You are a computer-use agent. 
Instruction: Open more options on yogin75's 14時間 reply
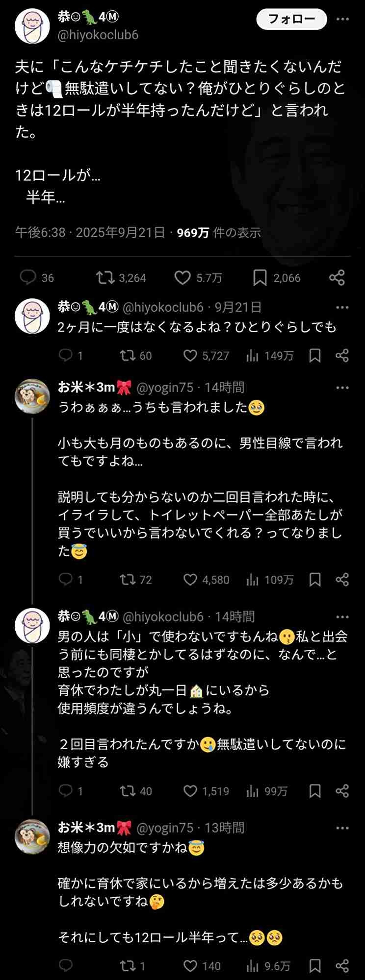pyautogui.click(x=342, y=388)
